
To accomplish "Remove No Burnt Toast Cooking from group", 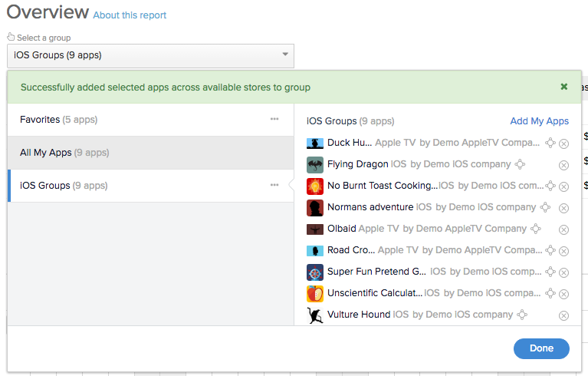I will tap(563, 187).
